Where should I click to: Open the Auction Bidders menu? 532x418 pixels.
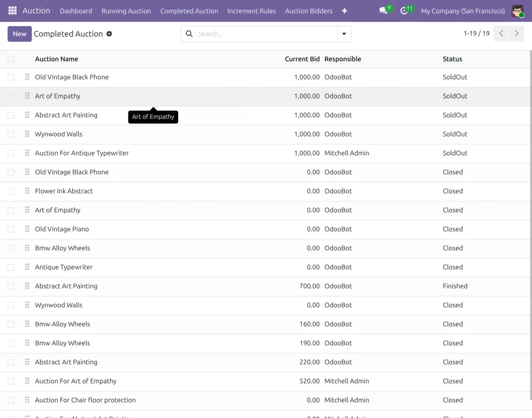click(309, 11)
